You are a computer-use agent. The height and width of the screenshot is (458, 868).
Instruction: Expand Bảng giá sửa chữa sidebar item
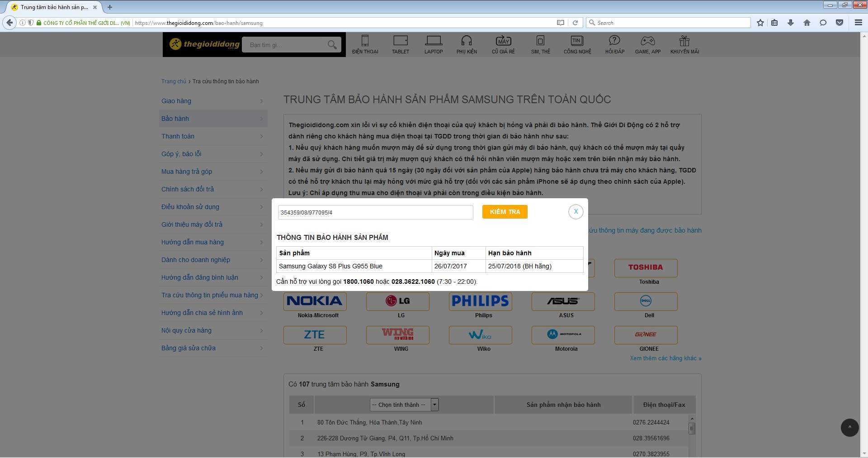pyautogui.click(x=212, y=348)
